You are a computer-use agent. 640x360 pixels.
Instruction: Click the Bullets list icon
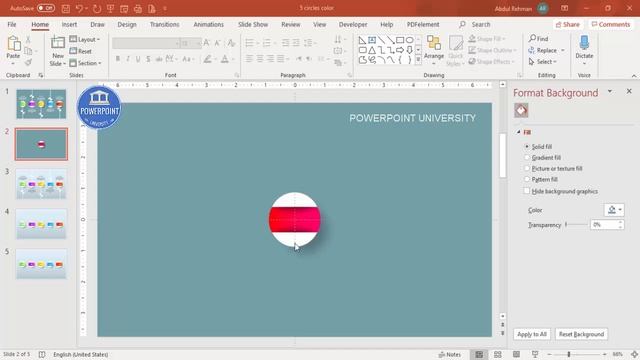click(249, 42)
